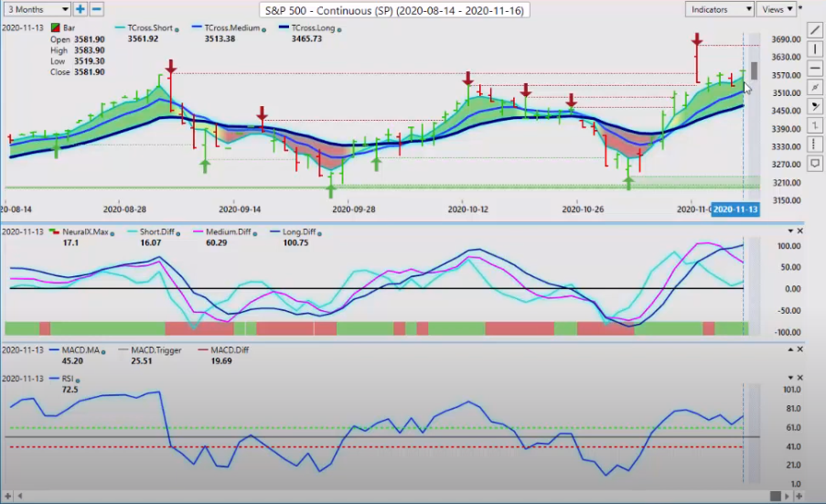The width and height of the screenshot is (826, 504).
Task: Click the TCross.Long settings dot
Action: 339,30
